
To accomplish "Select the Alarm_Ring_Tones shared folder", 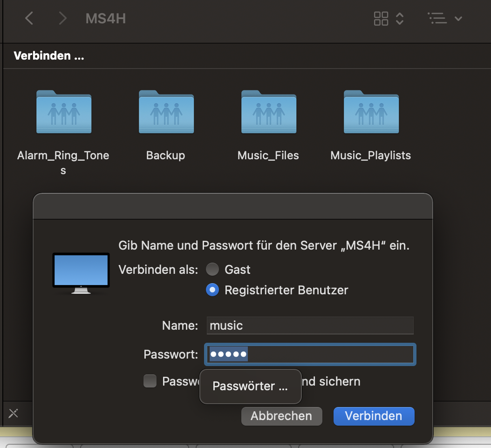I will 63,113.
